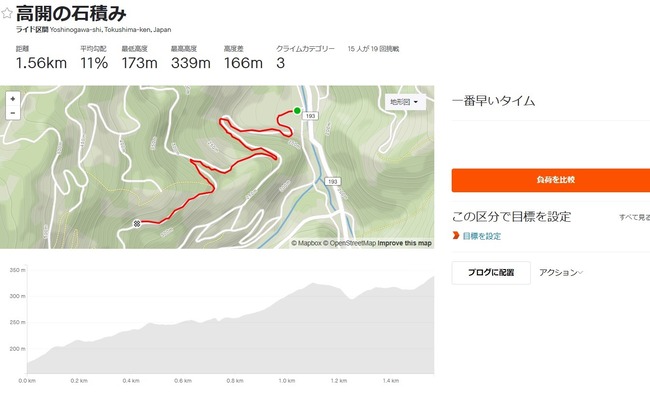
Task: Click the checkered finish marker
Action: click(x=137, y=224)
